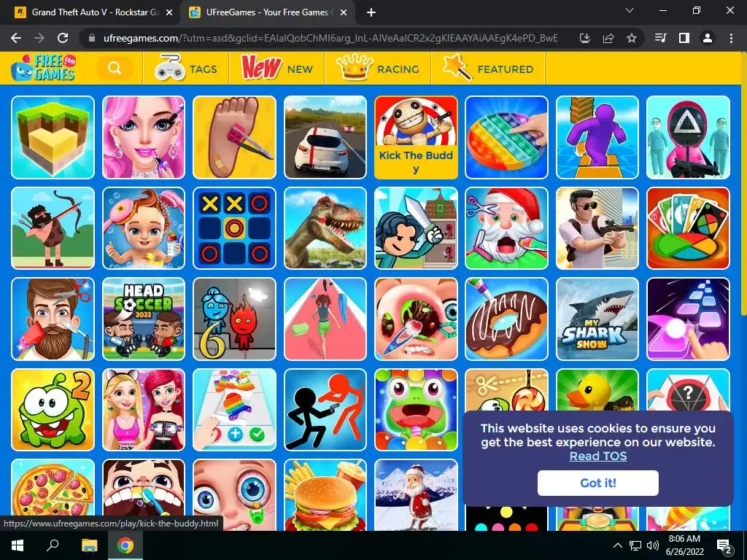Open the Chrome media control icon
Image resolution: width=747 pixels, height=560 pixels.
coord(660,38)
